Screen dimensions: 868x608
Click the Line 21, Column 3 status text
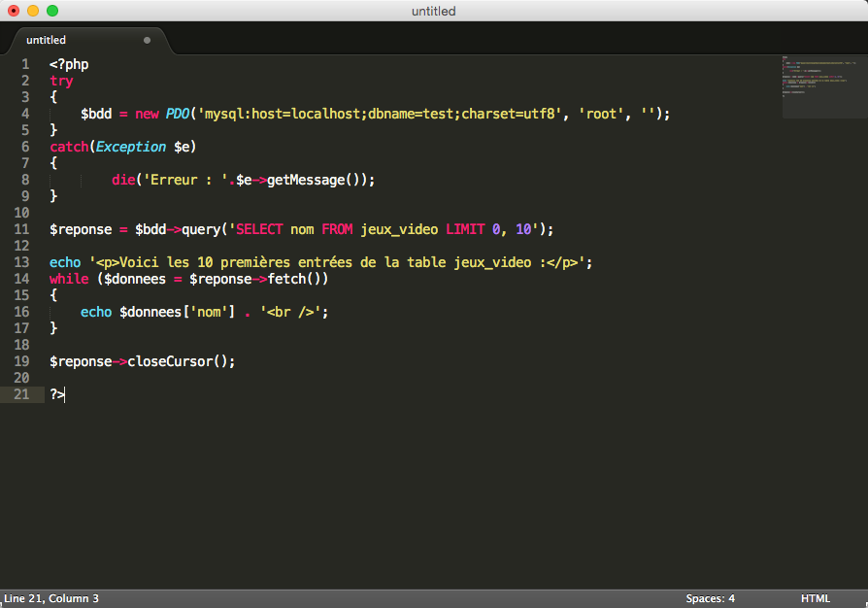pos(51,598)
